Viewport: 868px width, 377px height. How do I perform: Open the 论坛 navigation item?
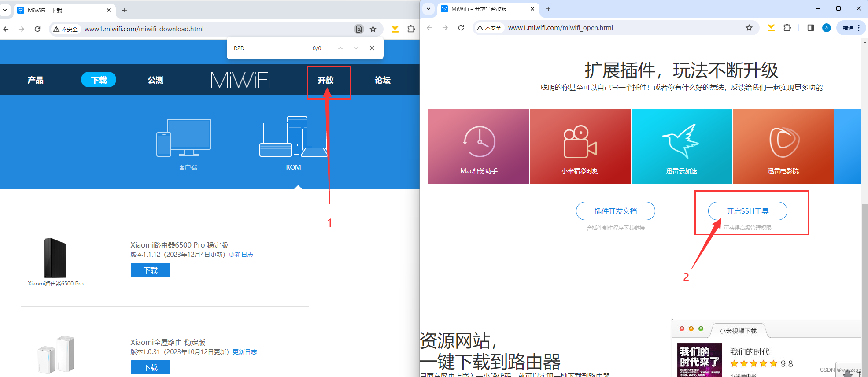(383, 80)
